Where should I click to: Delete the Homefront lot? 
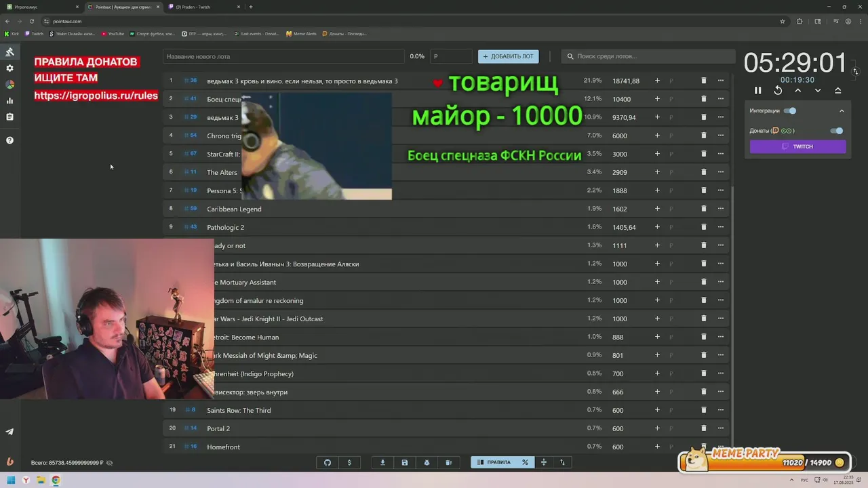tap(703, 446)
